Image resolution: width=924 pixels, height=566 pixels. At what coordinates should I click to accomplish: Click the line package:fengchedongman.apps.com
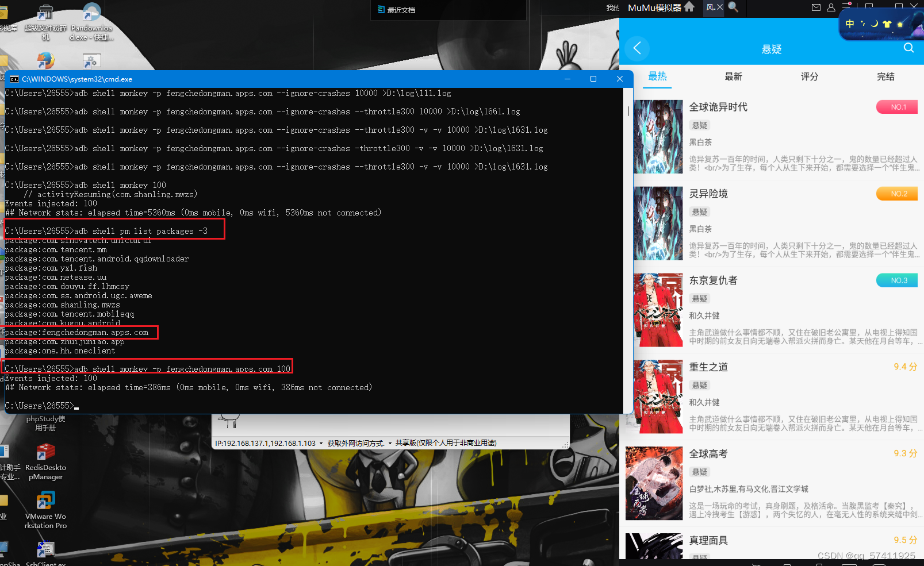tap(76, 332)
